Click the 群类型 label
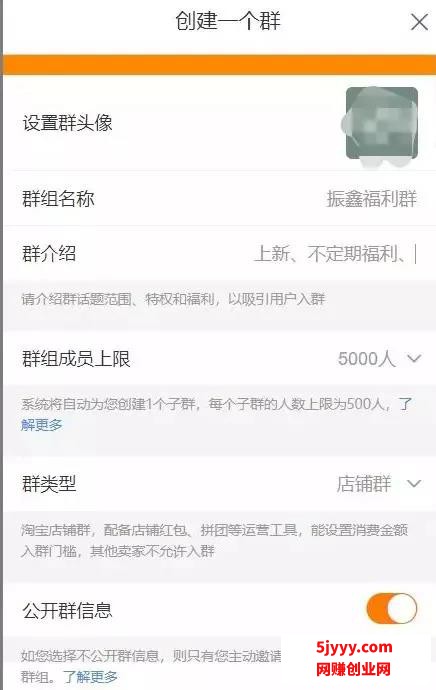 [x=49, y=484]
